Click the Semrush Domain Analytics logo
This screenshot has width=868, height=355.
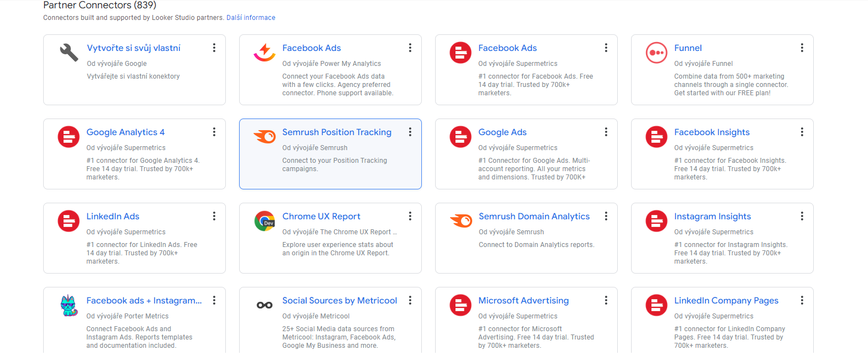[x=461, y=220]
